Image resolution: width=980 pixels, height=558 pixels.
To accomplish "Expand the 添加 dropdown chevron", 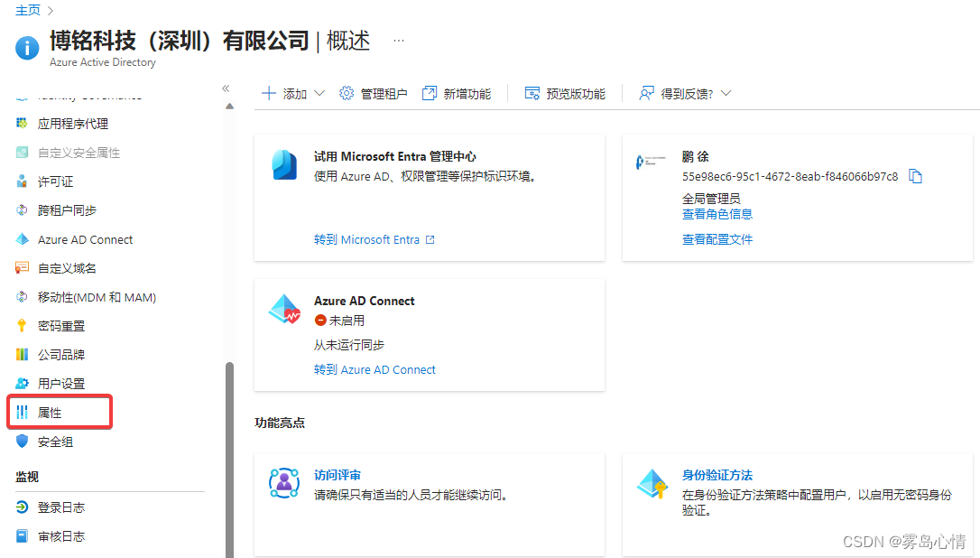I will [x=319, y=93].
